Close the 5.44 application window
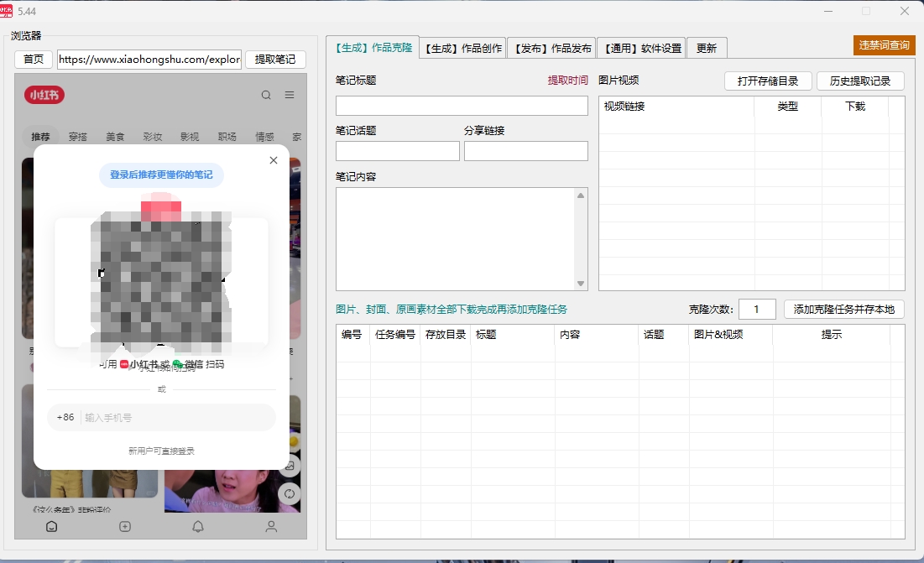This screenshot has width=924, height=563. [x=905, y=11]
